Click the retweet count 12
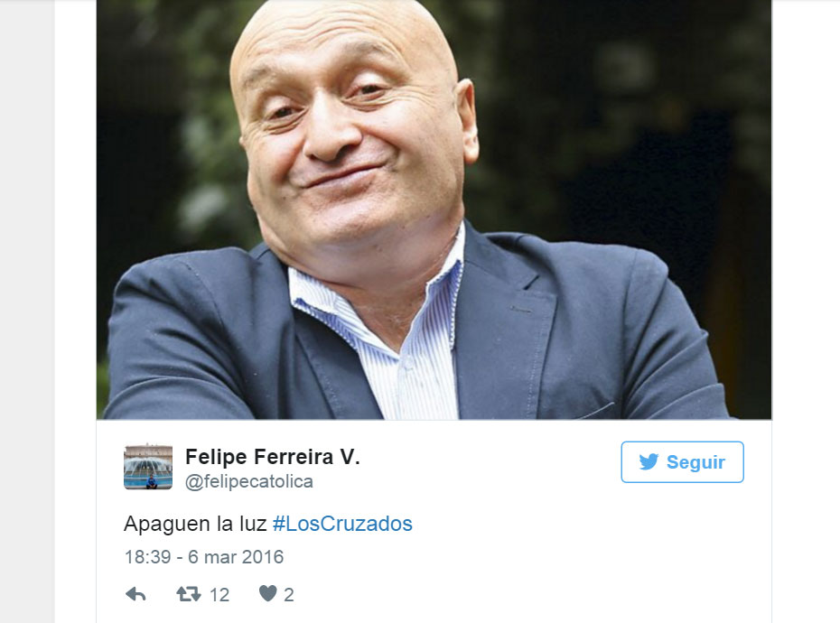Viewport: 840px width, 623px height. pyautogui.click(x=219, y=595)
